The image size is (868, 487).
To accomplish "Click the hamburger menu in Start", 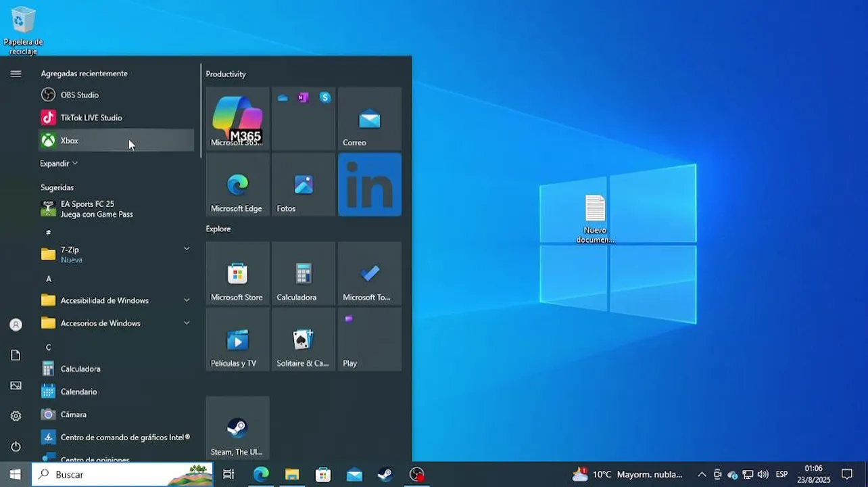I will [16, 74].
